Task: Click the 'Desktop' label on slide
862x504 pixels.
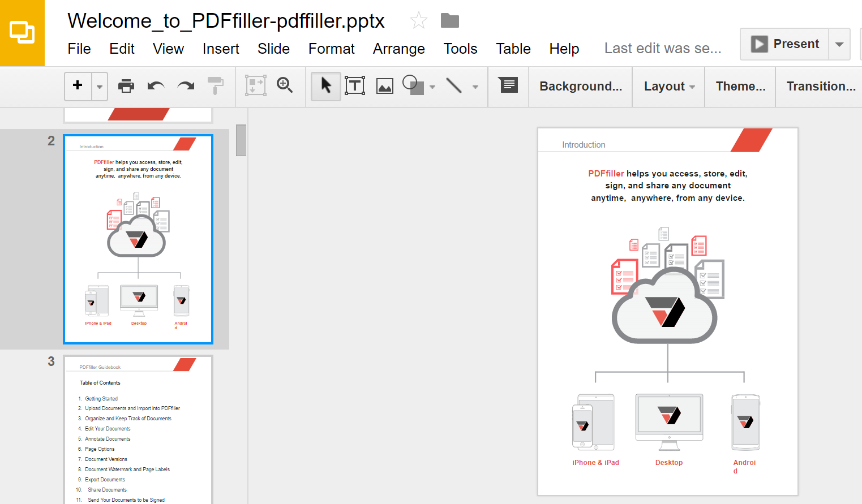Action: pyautogui.click(x=669, y=463)
